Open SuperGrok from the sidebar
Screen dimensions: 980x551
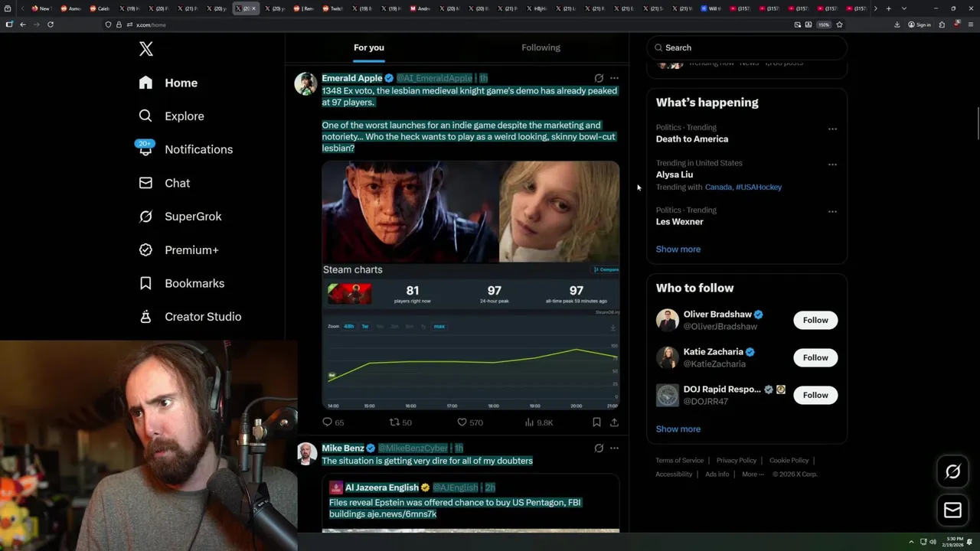click(180, 217)
